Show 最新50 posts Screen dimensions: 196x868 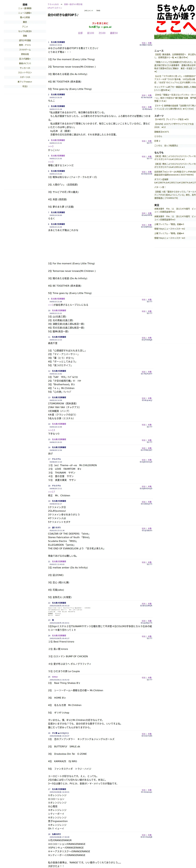click(114, 33)
